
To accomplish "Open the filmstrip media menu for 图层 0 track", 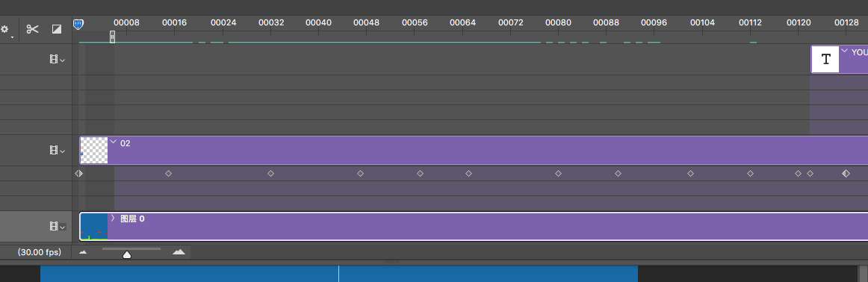I will pyautogui.click(x=57, y=225).
